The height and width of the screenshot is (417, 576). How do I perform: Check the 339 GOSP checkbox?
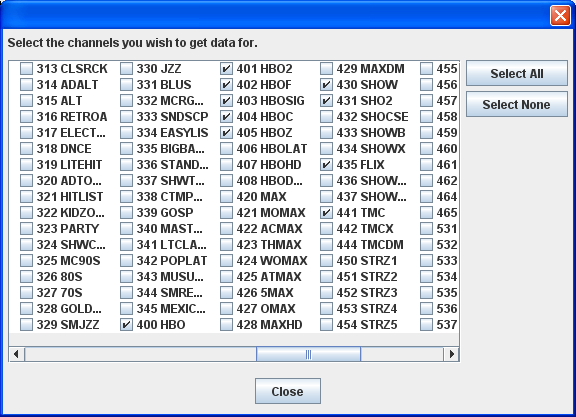pyautogui.click(x=126, y=213)
